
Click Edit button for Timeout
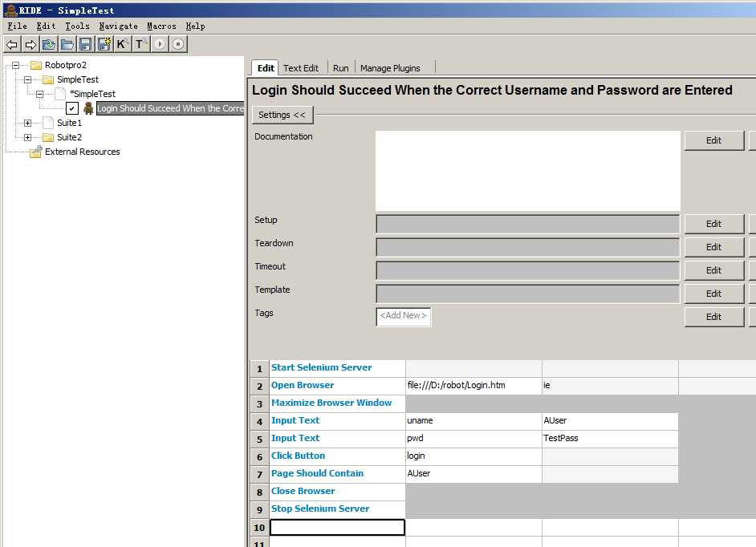click(714, 270)
